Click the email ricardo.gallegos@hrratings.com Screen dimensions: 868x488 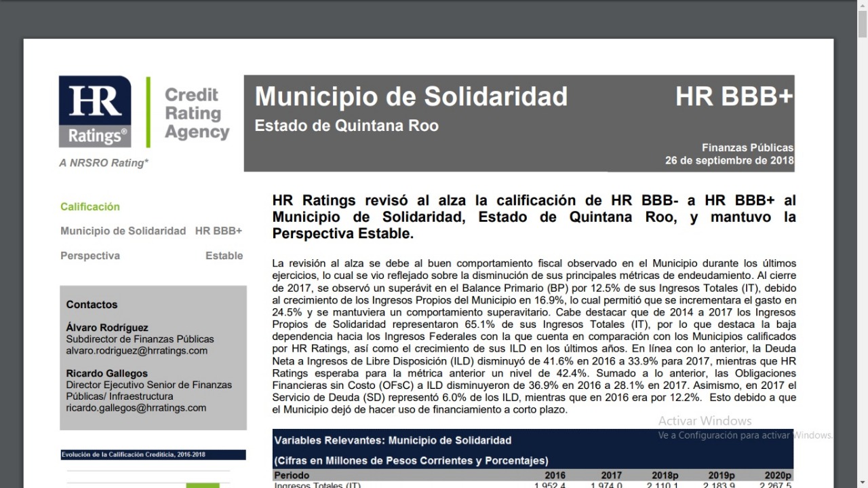[x=136, y=408]
